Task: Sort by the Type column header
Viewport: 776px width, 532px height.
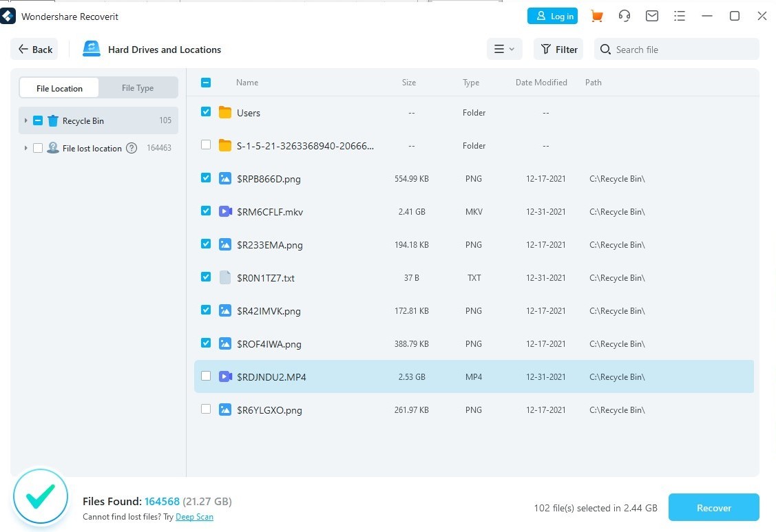Action: click(471, 82)
